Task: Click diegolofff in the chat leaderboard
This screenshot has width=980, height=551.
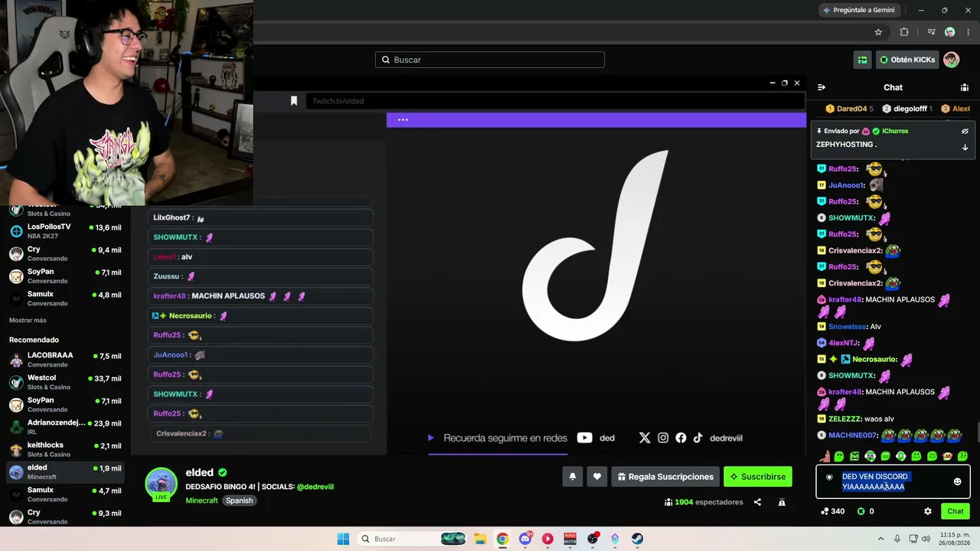Action: pos(910,109)
